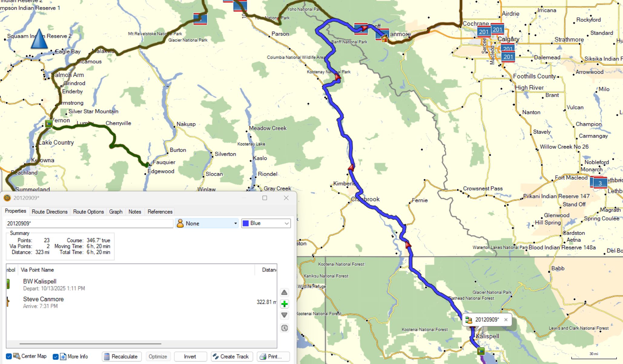This screenshot has height=364, width=623.
Task: Click the Canmore house waypoint icon on the map
Action: pyautogui.click(x=384, y=38)
